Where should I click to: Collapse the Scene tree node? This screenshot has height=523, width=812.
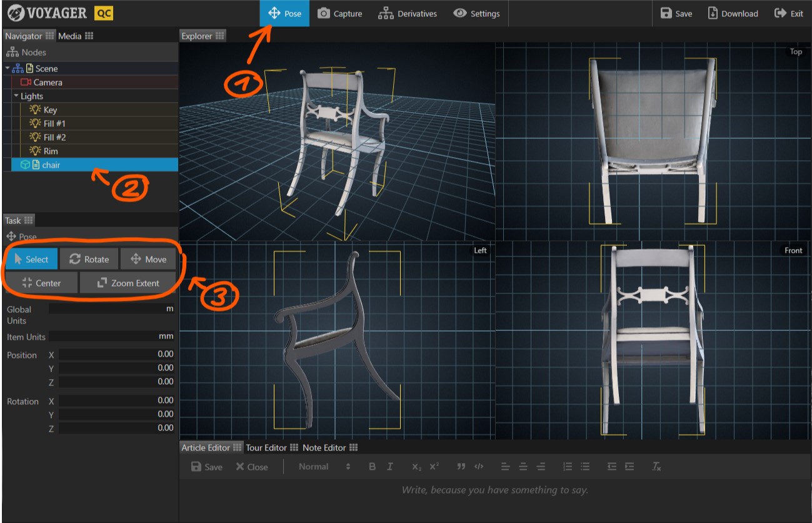pyautogui.click(x=8, y=69)
